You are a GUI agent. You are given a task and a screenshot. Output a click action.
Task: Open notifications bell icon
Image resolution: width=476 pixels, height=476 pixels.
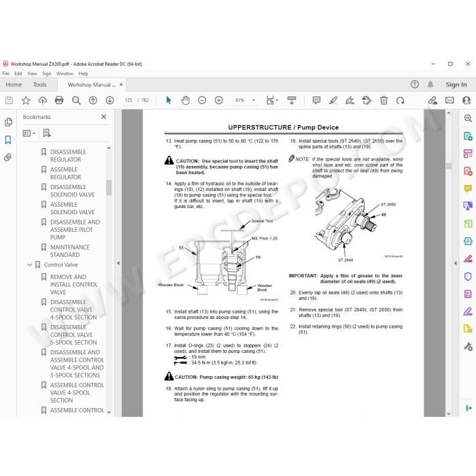tap(430, 84)
